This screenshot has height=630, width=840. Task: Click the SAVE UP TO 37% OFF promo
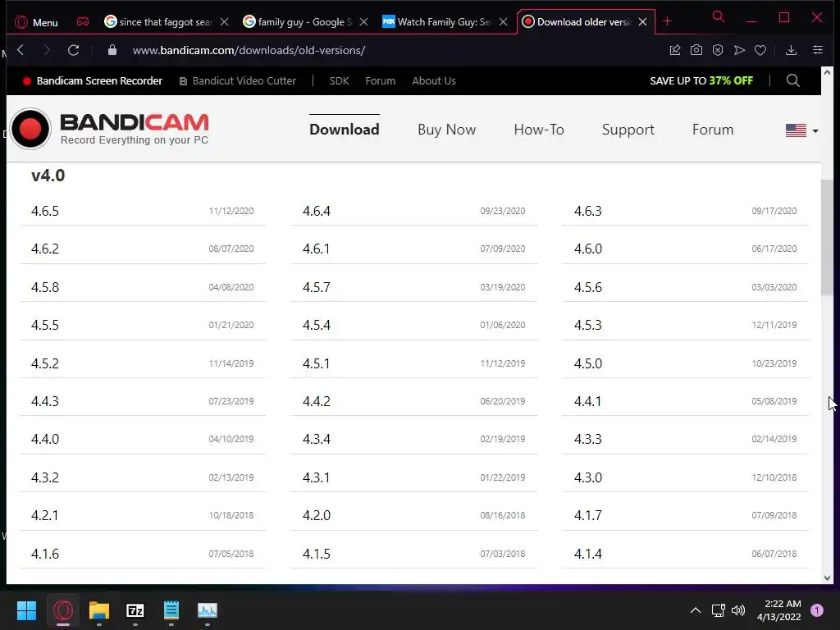[x=701, y=81]
